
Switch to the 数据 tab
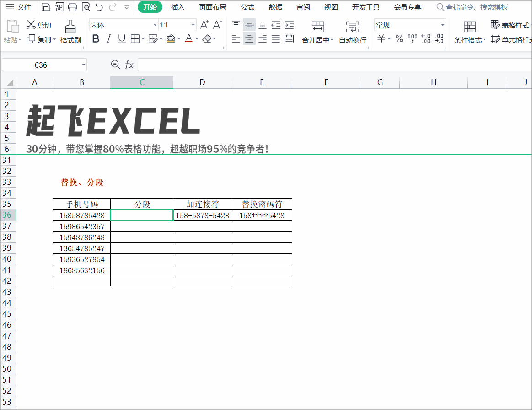click(275, 7)
